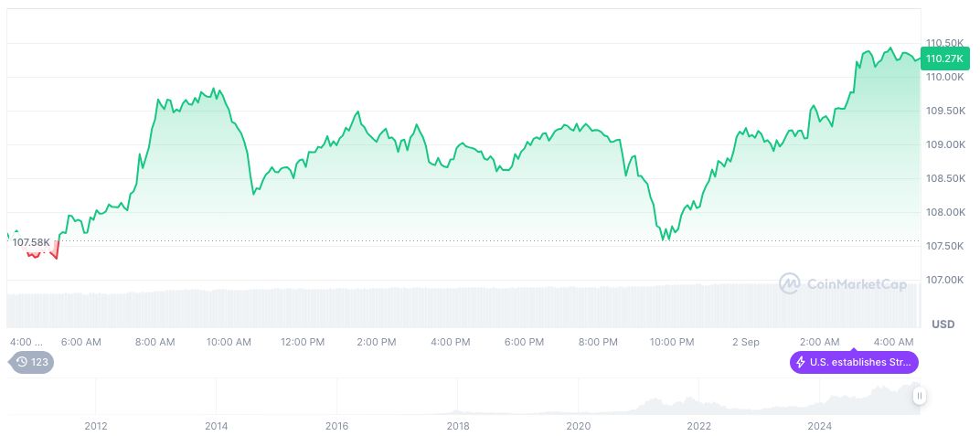Screen dimensions: 980x436
Task: Jump to 2018 on the overview timeline
Action: (x=458, y=425)
